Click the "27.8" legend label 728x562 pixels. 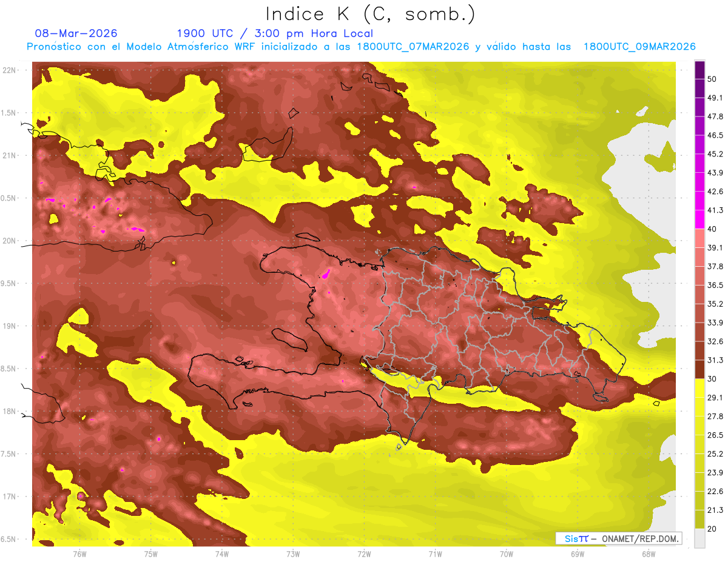coord(715,416)
